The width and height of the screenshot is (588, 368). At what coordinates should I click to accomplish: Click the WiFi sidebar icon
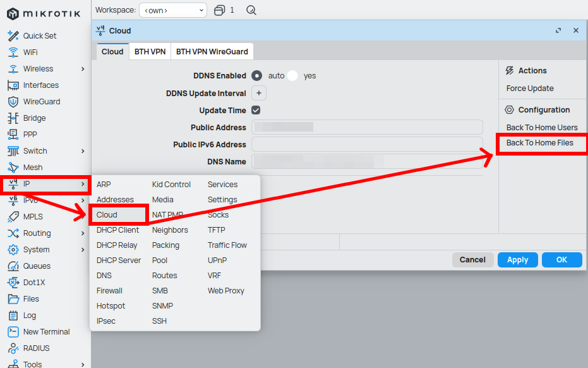click(13, 52)
